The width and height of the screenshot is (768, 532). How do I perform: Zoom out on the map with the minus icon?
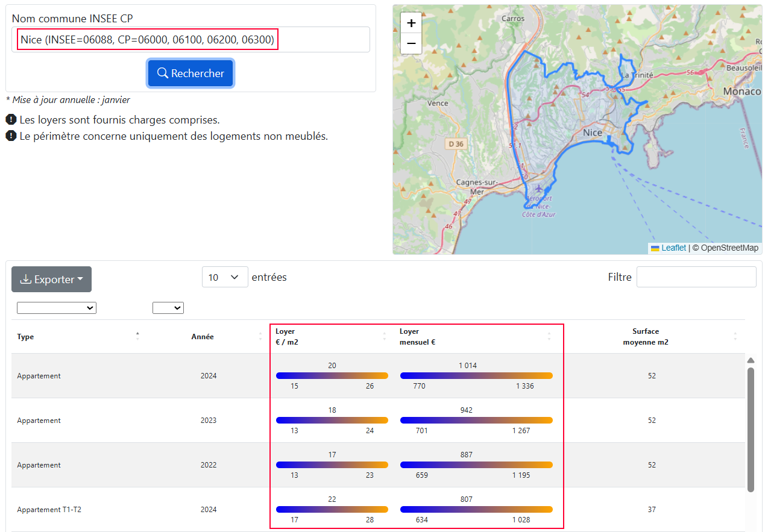(x=411, y=43)
